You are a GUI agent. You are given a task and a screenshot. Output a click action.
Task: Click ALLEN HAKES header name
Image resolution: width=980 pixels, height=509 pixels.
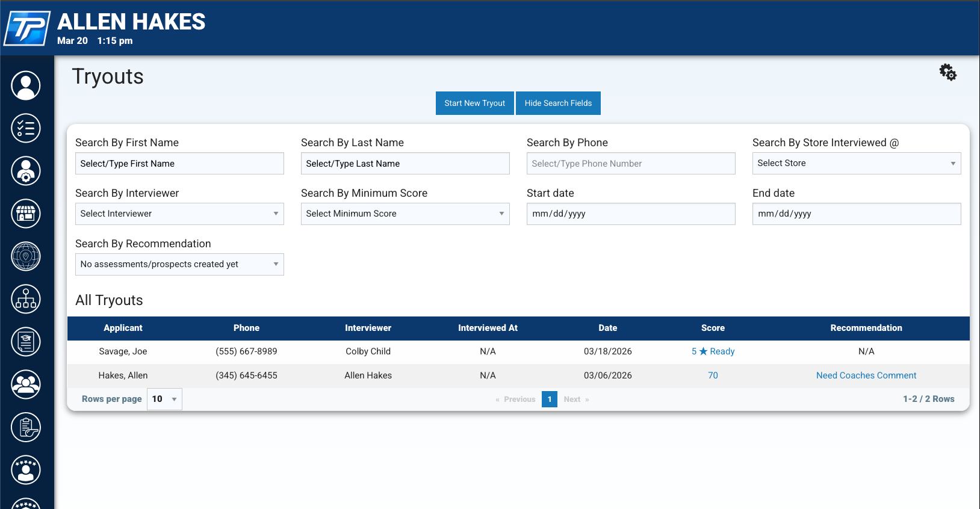(131, 22)
